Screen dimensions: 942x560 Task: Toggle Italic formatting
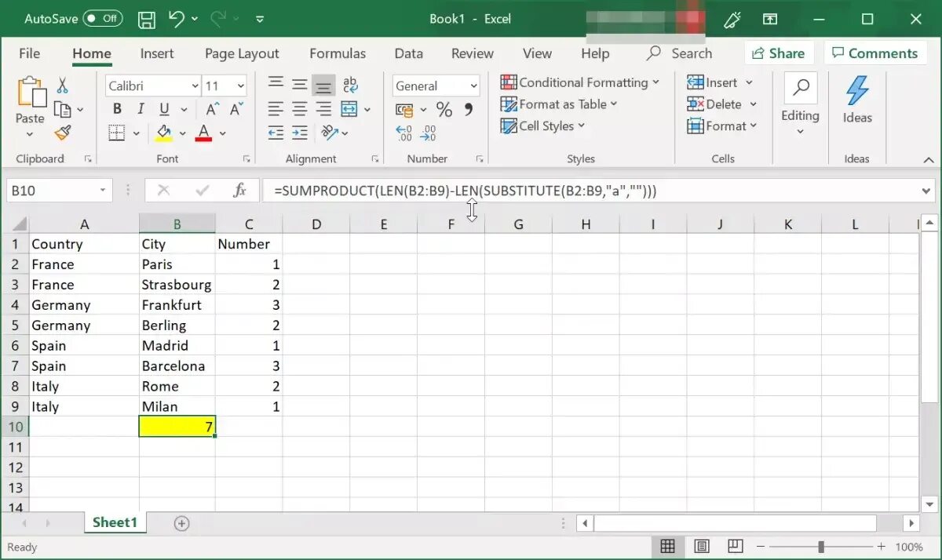[x=141, y=109]
